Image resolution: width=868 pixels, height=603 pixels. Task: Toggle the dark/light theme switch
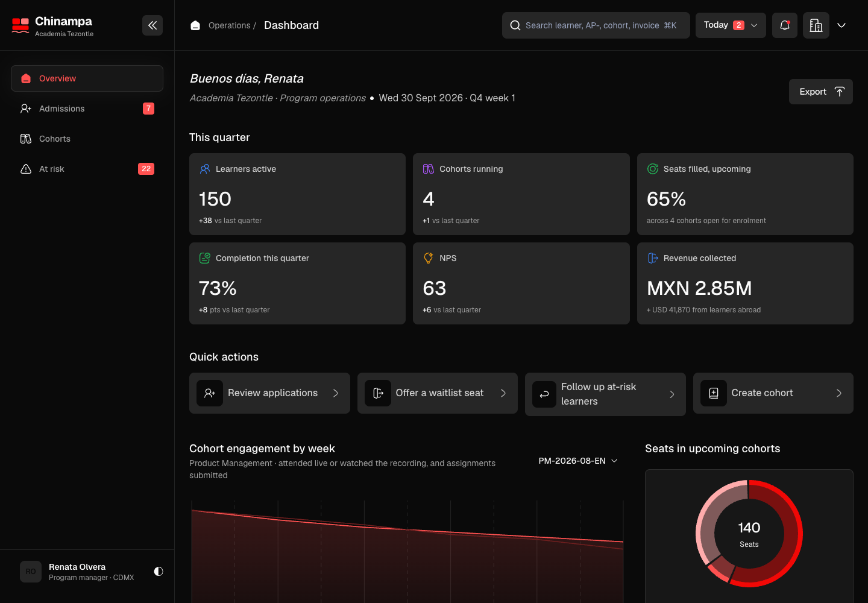(159, 571)
